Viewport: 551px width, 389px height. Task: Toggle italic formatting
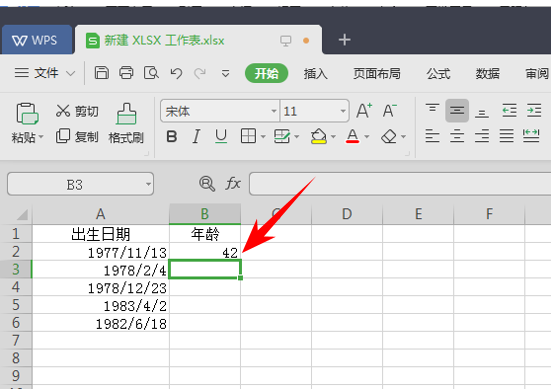pyautogui.click(x=196, y=136)
